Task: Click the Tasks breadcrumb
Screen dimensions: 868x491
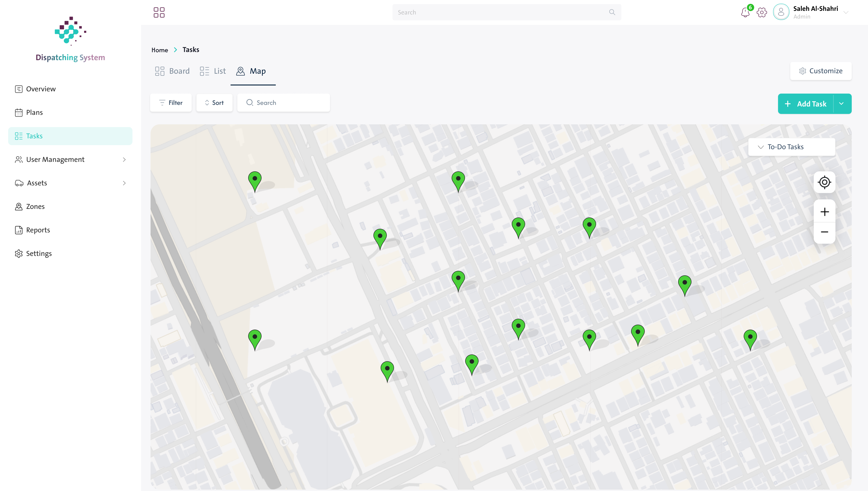Action: (x=191, y=50)
